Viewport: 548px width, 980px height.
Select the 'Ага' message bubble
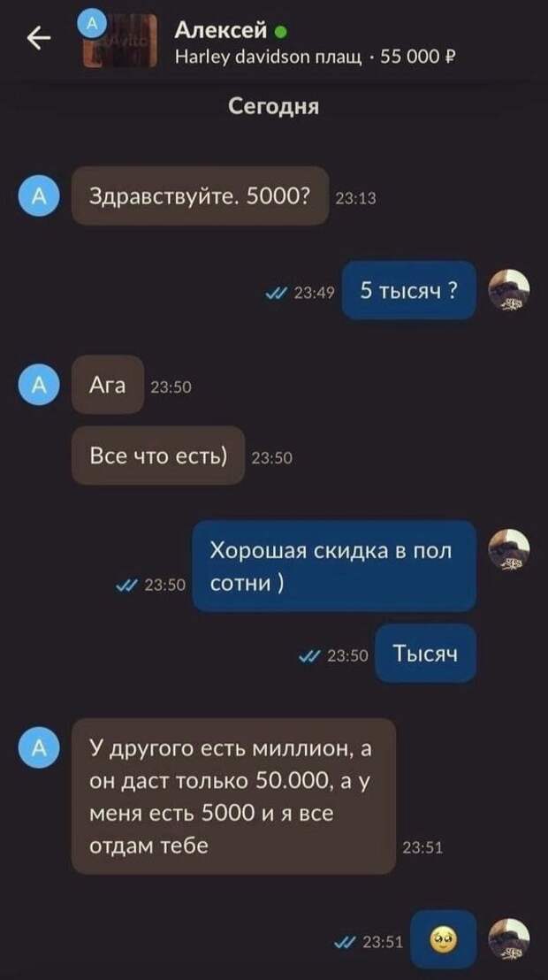click(108, 385)
